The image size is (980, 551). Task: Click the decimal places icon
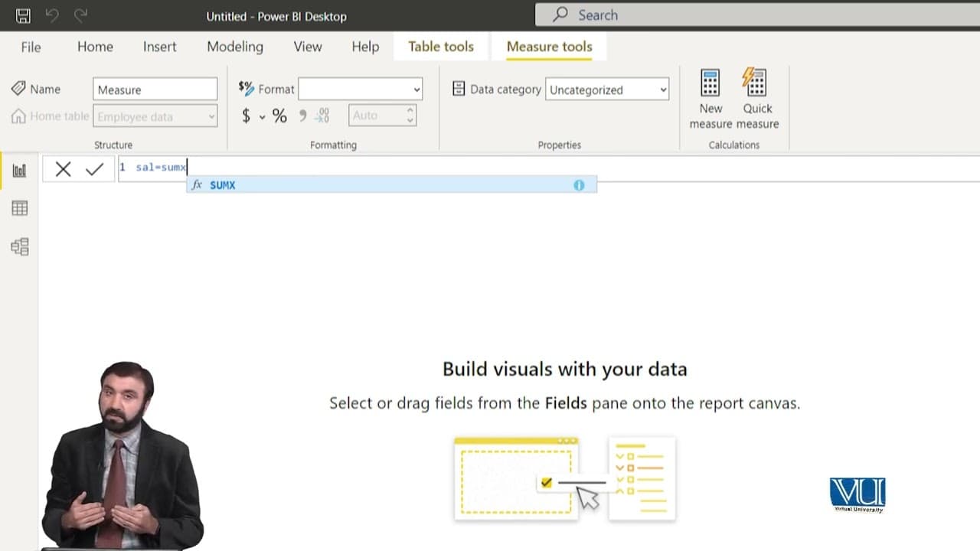point(322,116)
